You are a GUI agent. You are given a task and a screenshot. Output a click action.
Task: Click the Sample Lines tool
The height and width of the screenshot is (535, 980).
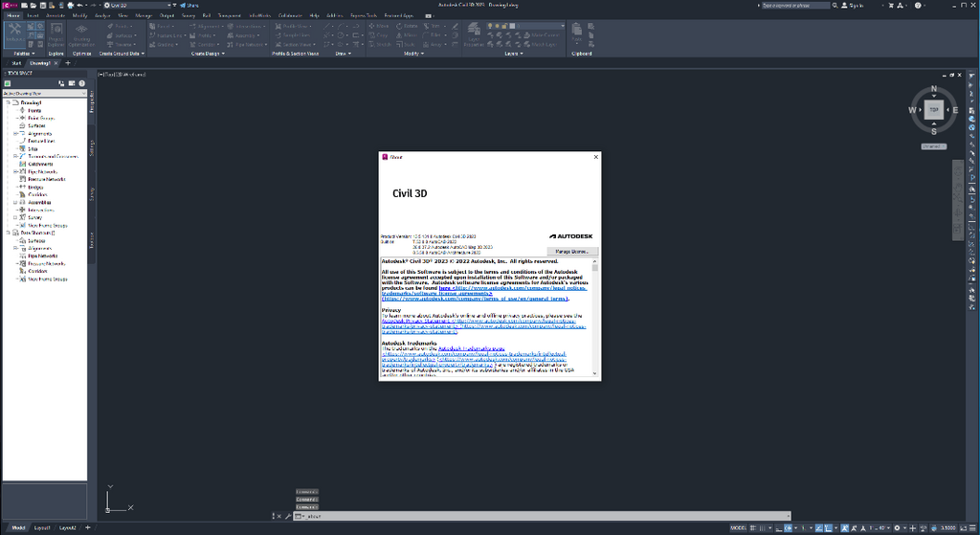pos(293,35)
